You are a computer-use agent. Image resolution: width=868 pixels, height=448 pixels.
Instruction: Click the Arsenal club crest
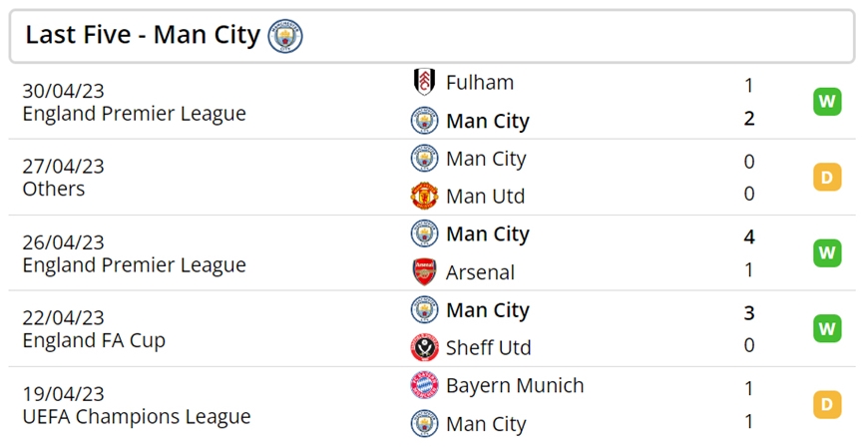coord(425,272)
